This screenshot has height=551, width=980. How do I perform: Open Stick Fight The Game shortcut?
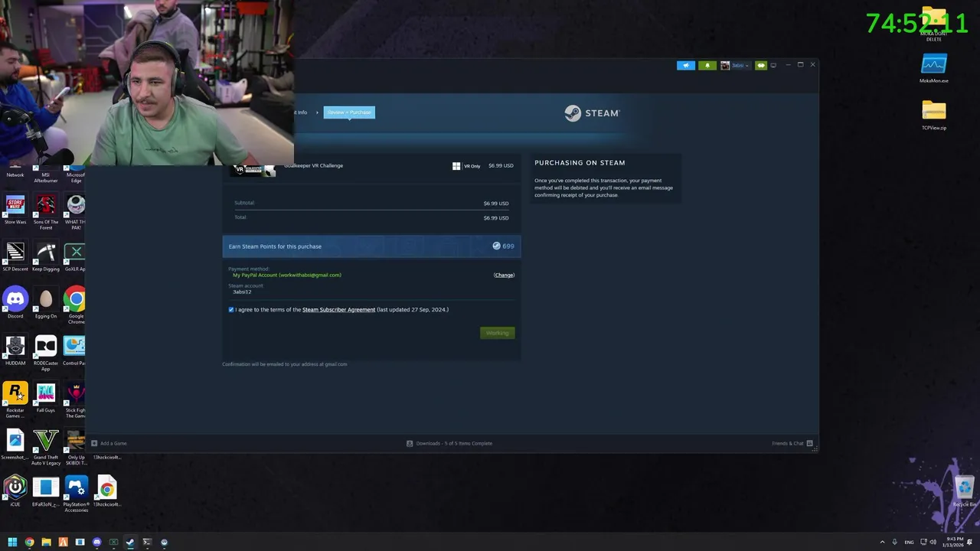tap(75, 400)
